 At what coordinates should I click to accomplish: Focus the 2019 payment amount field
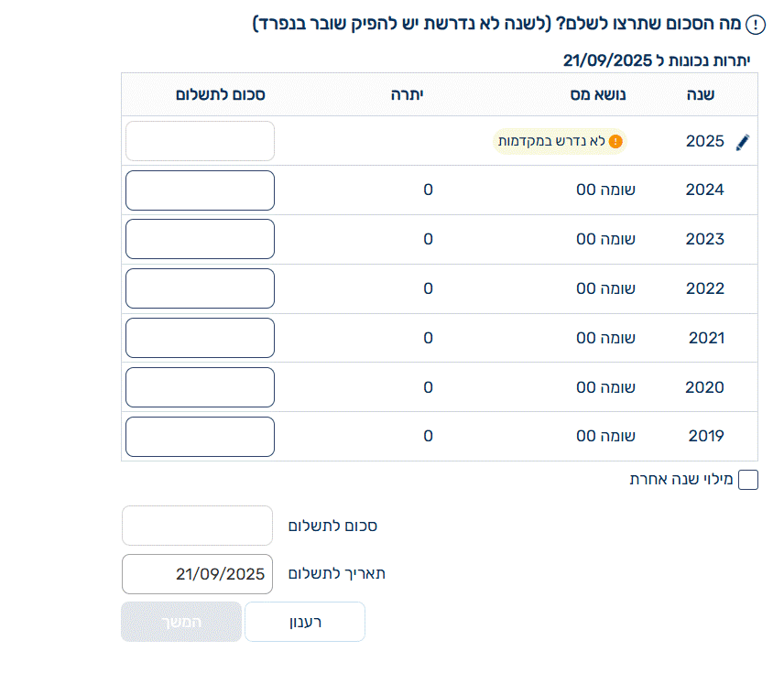[200, 437]
